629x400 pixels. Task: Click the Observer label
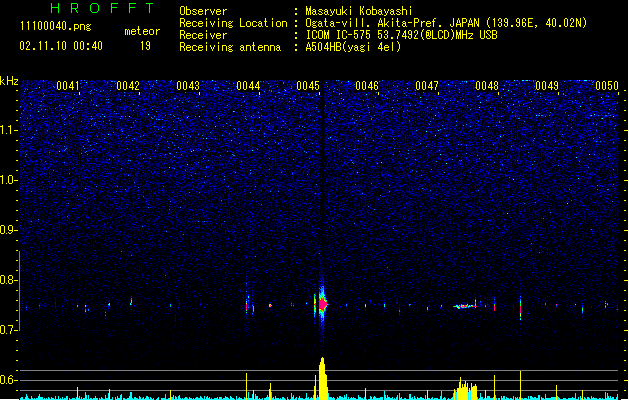[203, 11]
